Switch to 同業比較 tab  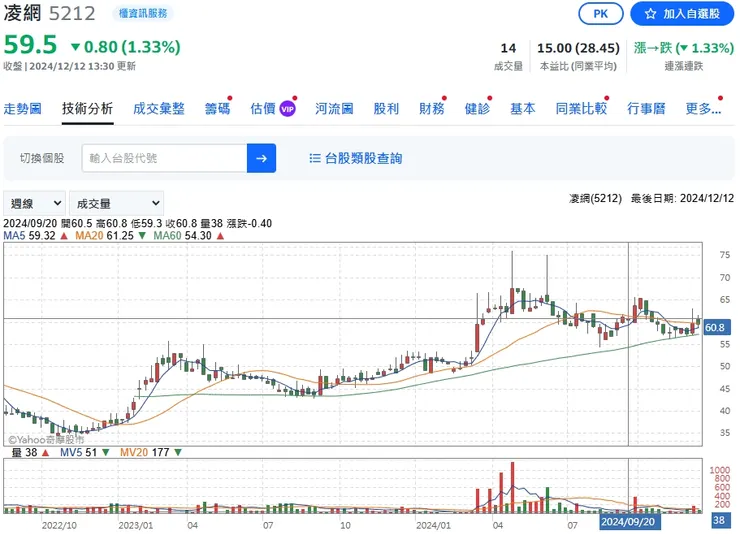[581, 109]
